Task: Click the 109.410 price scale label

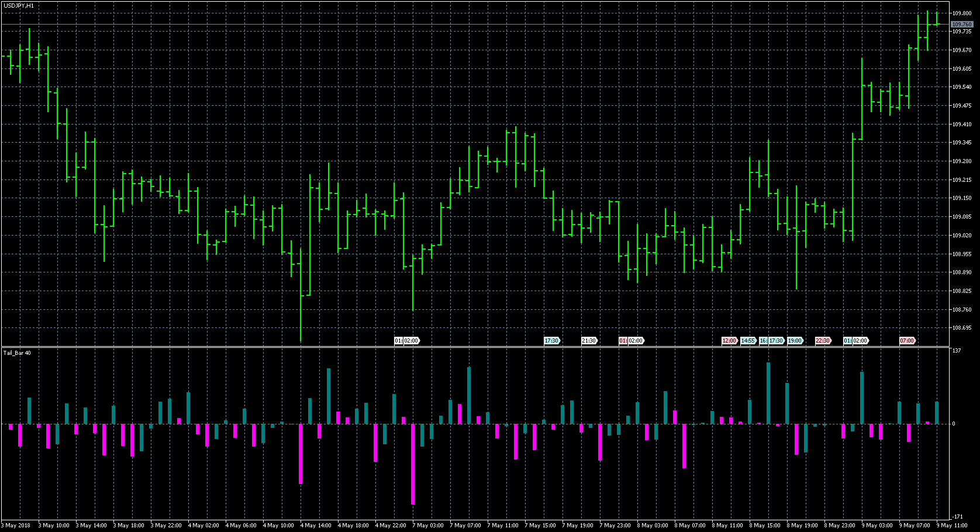Action: pyautogui.click(x=962, y=125)
